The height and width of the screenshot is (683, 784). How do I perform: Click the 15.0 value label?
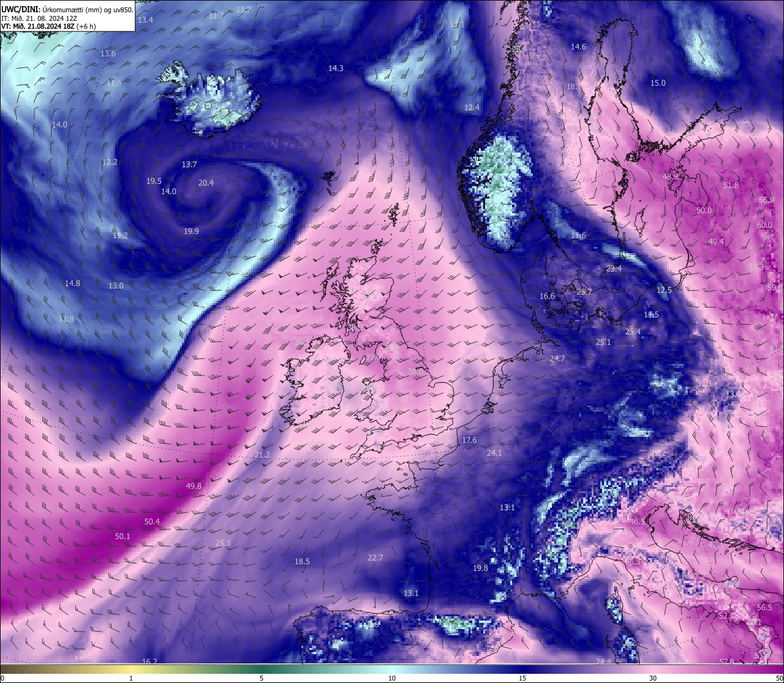(658, 83)
